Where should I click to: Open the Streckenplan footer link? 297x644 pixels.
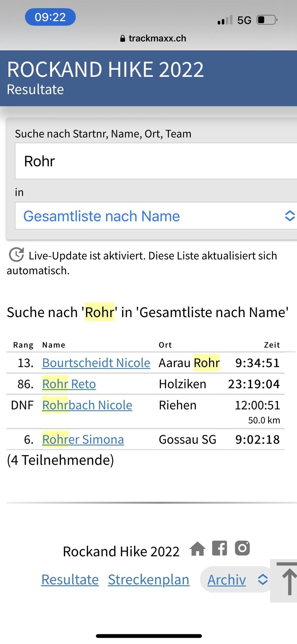[x=148, y=580]
